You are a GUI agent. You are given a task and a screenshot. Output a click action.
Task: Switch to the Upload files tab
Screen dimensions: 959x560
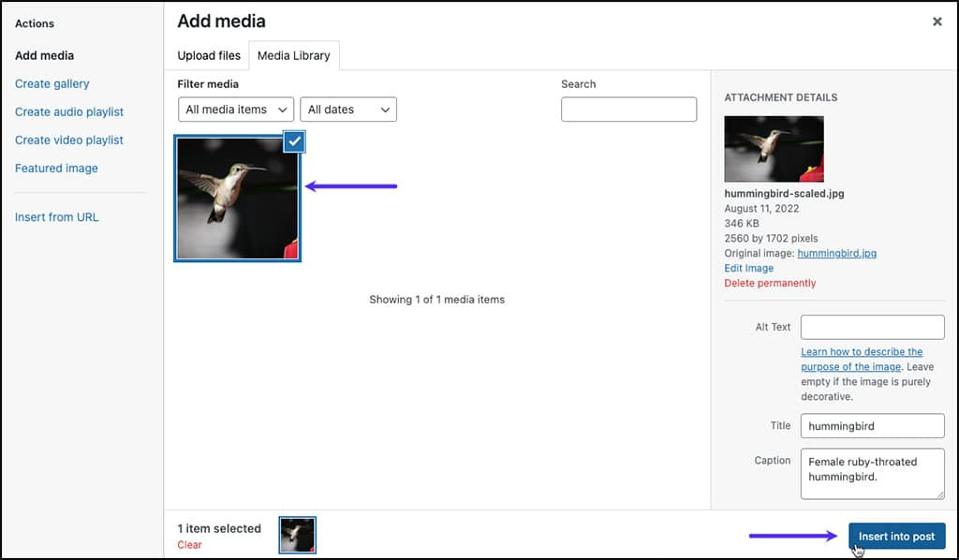tap(209, 55)
